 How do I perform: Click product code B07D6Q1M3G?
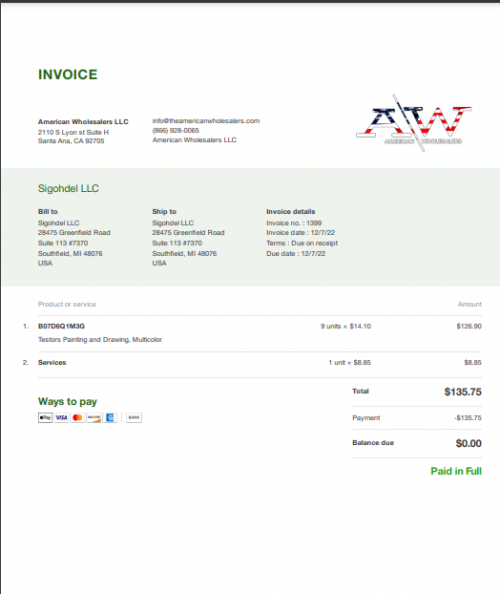coord(61,326)
